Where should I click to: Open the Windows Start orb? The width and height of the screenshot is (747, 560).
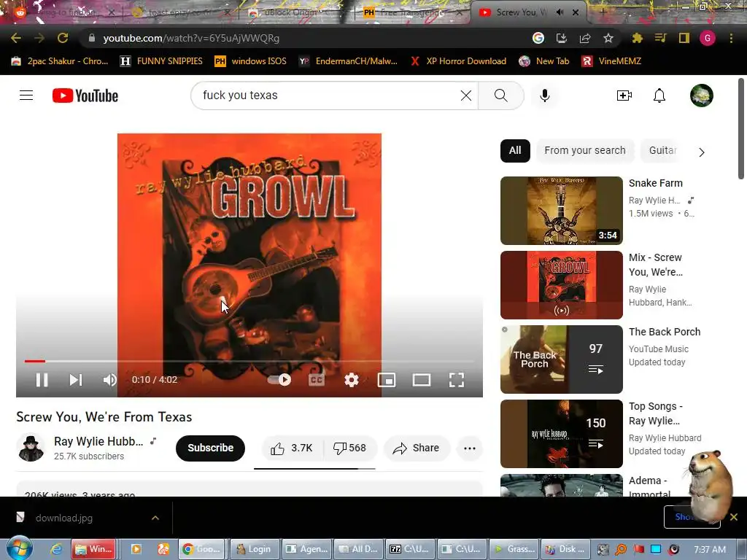pyautogui.click(x=18, y=548)
